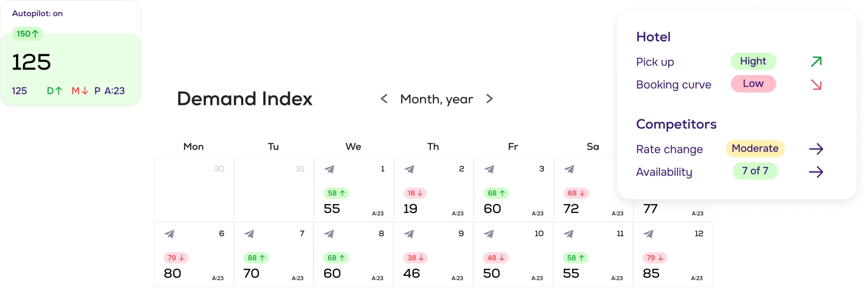Go to previous month with left chevron
The height and width of the screenshot is (299, 868).
click(x=384, y=99)
